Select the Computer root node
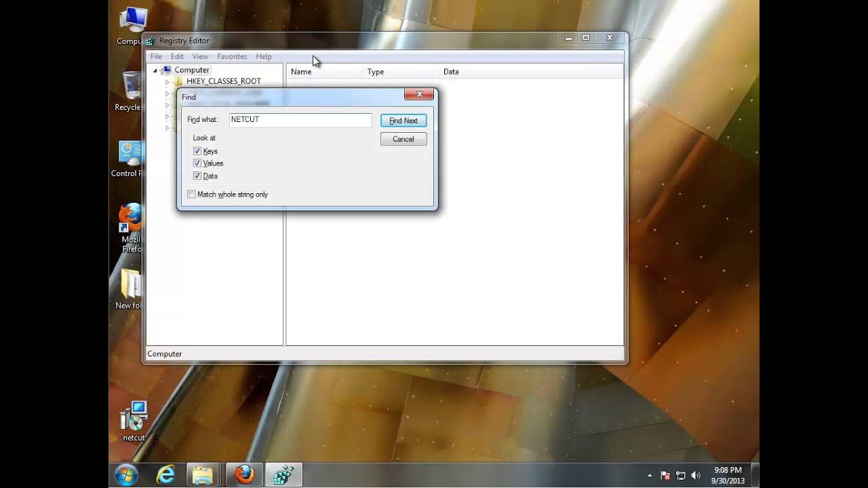The height and width of the screenshot is (488, 868). [192, 70]
